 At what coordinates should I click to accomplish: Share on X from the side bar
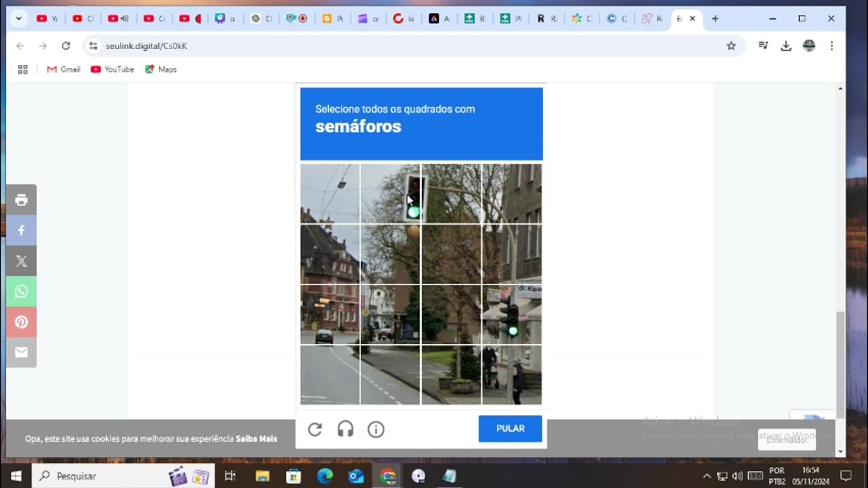pos(21,261)
